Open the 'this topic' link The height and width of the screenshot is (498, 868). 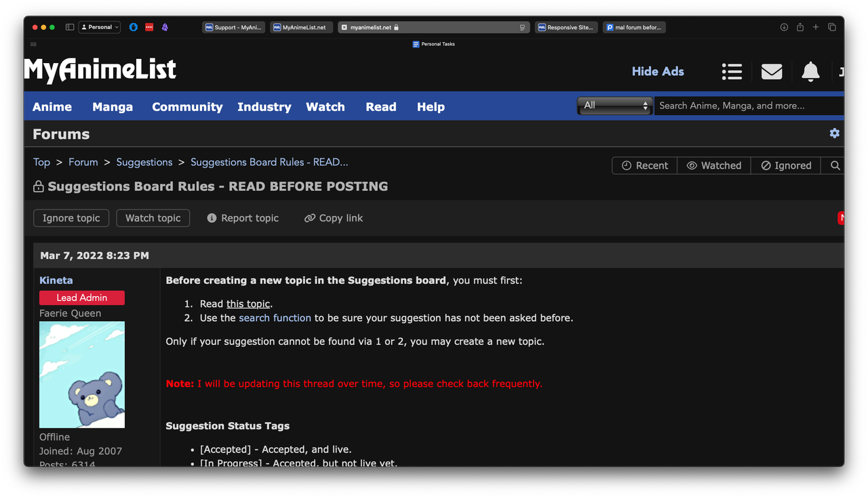click(248, 304)
